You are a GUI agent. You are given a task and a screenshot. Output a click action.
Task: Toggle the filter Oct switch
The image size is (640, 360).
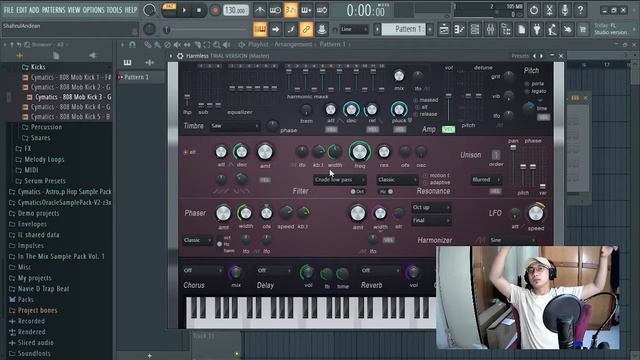pos(357,191)
